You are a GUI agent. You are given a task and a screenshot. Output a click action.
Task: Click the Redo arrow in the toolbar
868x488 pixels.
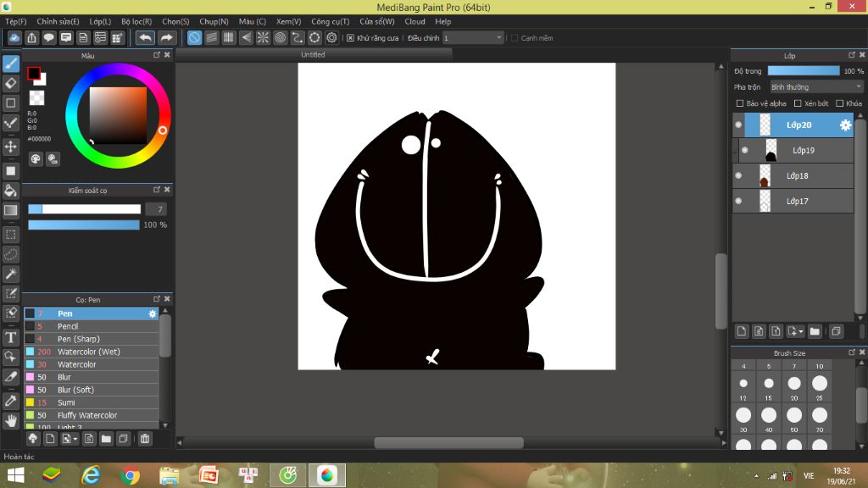pyautogui.click(x=166, y=37)
